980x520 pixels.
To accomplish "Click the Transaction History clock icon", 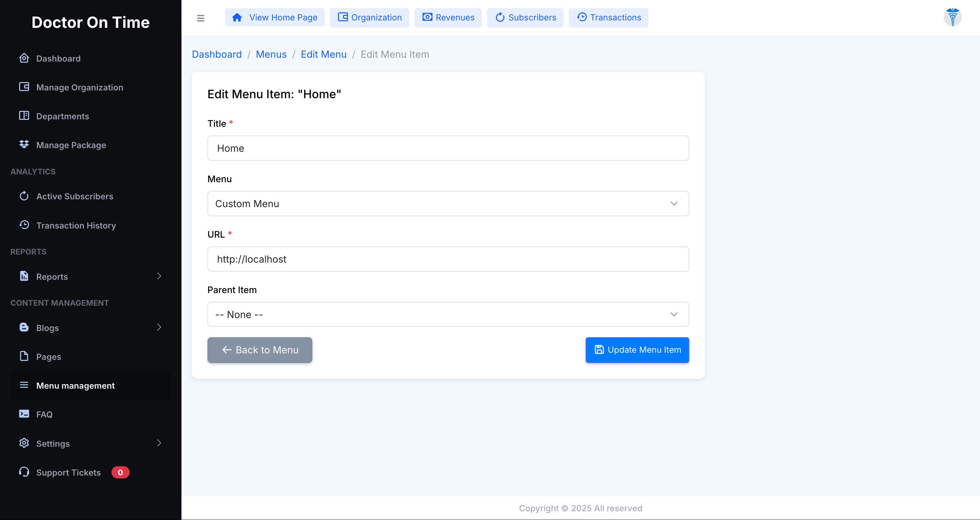I will tap(24, 225).
